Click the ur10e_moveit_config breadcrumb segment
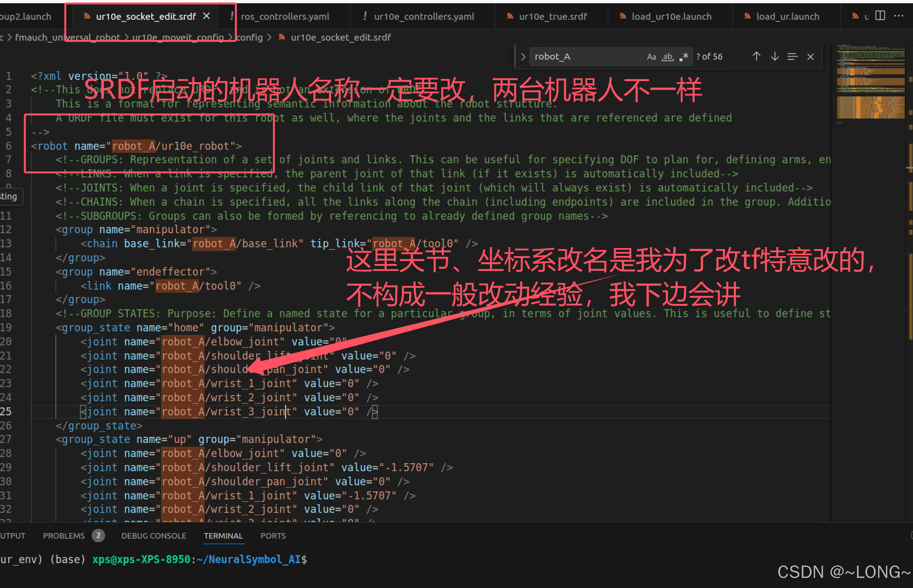 click(178, 37)
